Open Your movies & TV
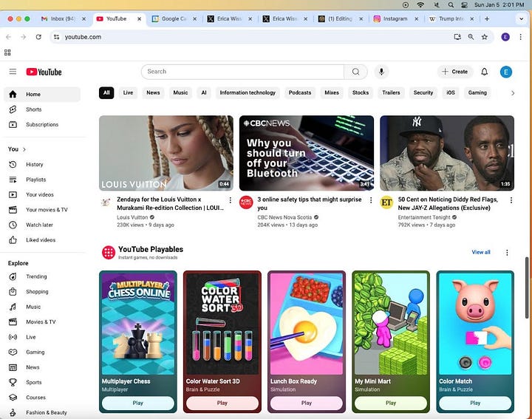532x419 pixels. 42,210
